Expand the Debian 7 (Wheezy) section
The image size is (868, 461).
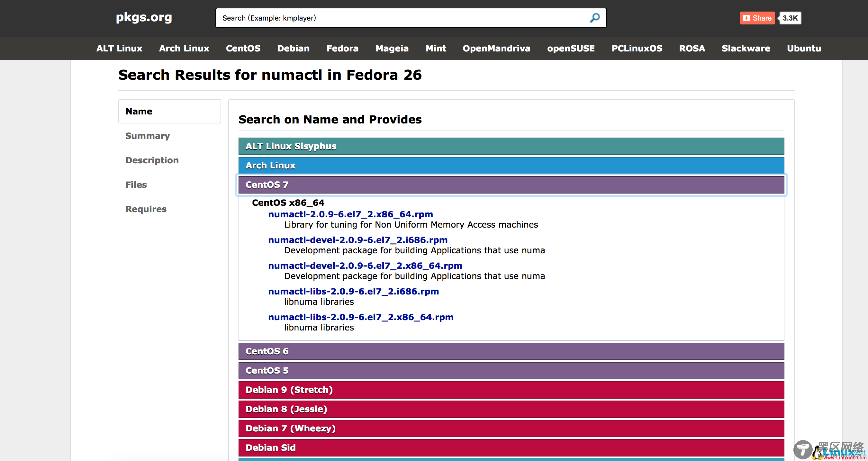click(511, 428)
